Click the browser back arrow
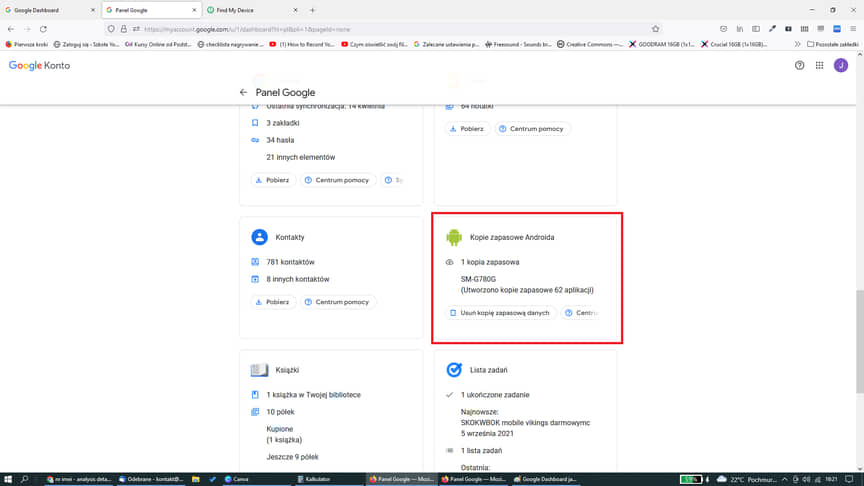 point(11,29)
